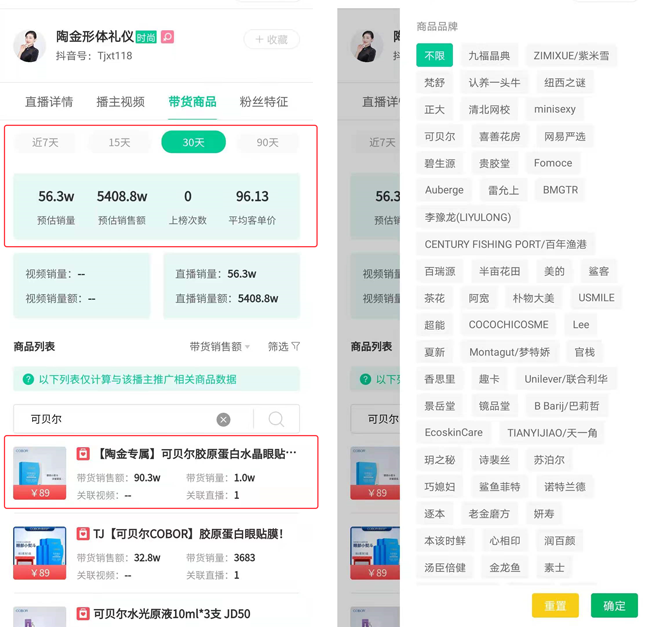The image size is (650, 627).
Task: Select the 诺特兰德 brand chip
Action: [x=565, y=487]
